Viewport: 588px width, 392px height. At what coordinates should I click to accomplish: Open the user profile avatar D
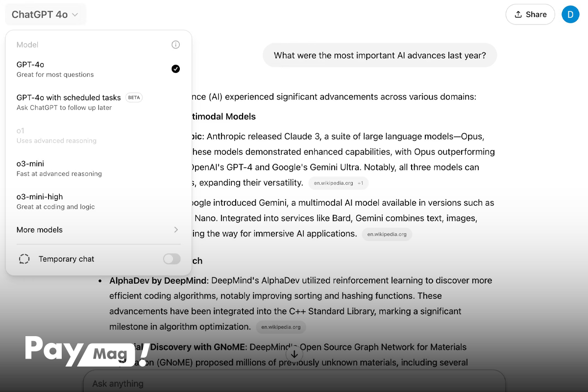(570, 14)
